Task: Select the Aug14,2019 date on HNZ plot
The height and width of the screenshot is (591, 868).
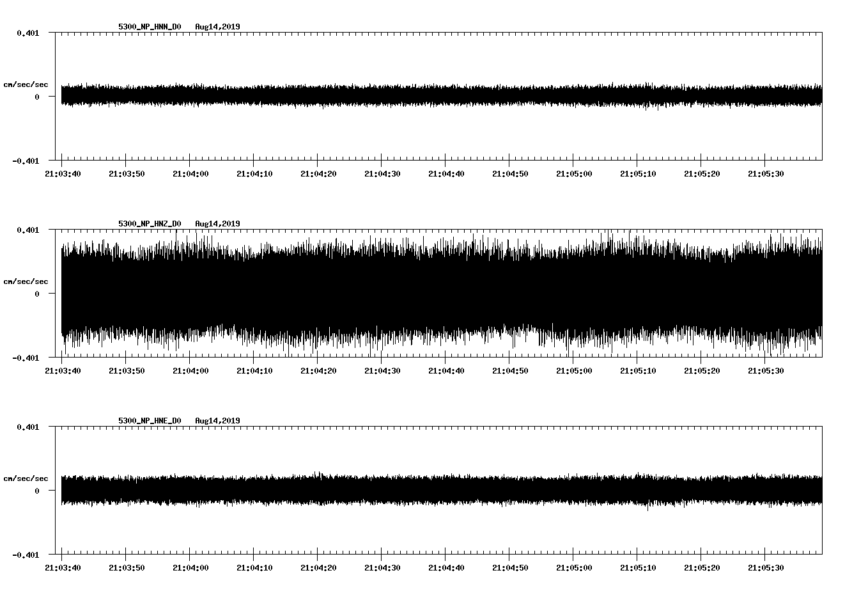Action: 217,224
